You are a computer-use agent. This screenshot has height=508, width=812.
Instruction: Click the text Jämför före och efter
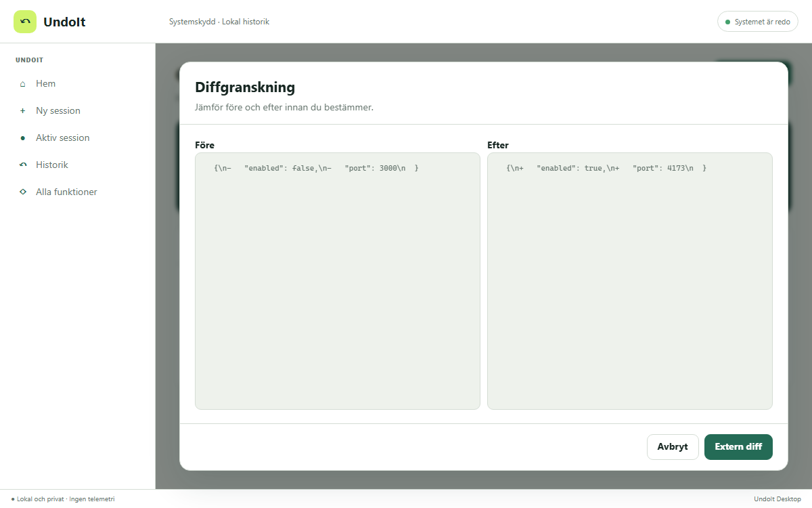(x=284, y=107)
